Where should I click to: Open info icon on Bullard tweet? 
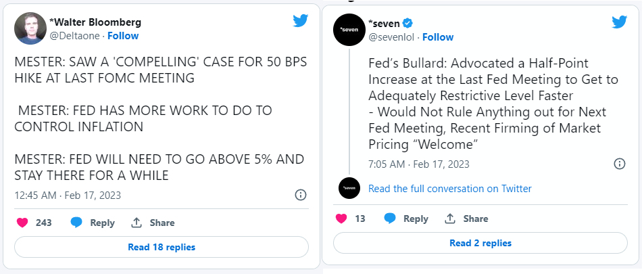pos(620,164)
